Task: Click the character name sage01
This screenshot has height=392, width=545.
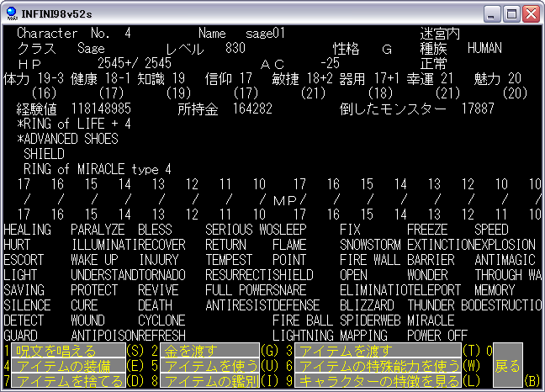Action: click(266, 34)
